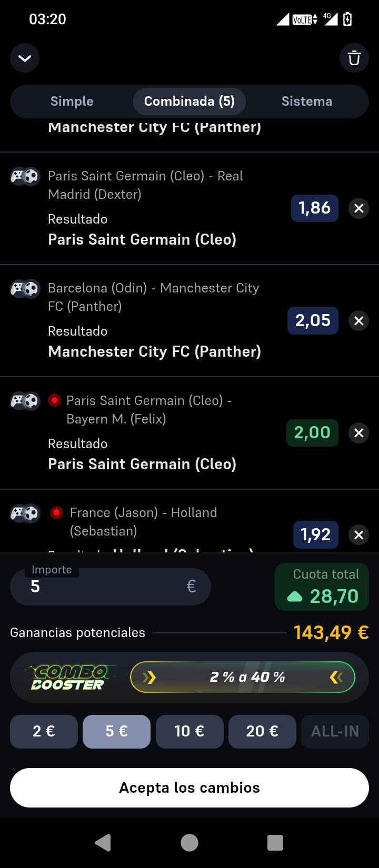379x868 pixels.
Task: Open the Combinada (5) tab
Action: (x=189, y=102)
